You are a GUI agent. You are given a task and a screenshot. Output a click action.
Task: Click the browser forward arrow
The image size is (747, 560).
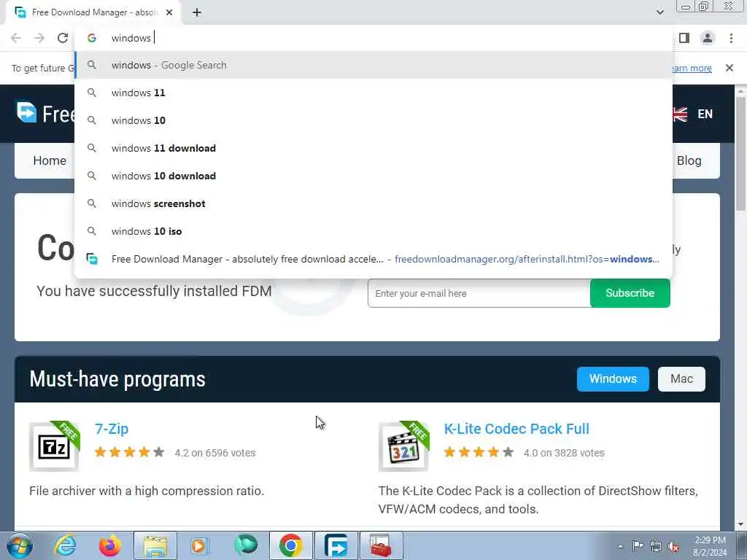tap(39, 38)
